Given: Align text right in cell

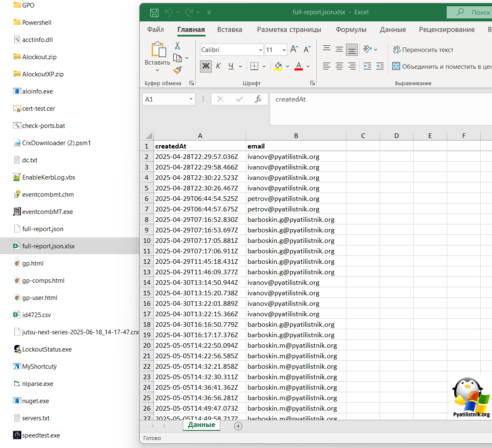Looking at the screenshot, I should [352, 66].
